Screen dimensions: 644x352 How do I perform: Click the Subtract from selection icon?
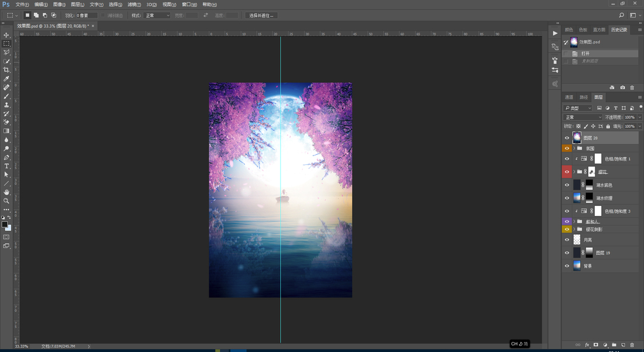tap(45, 15)
